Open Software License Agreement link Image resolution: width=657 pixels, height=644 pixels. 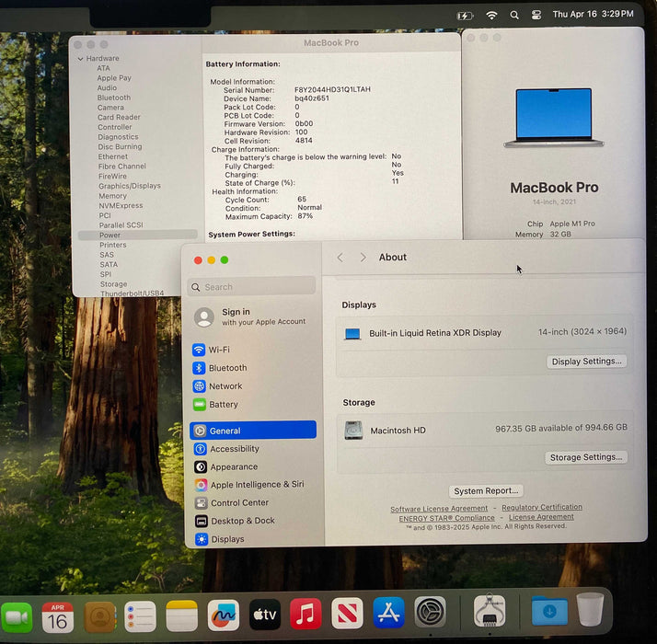[x=439, y=509]
